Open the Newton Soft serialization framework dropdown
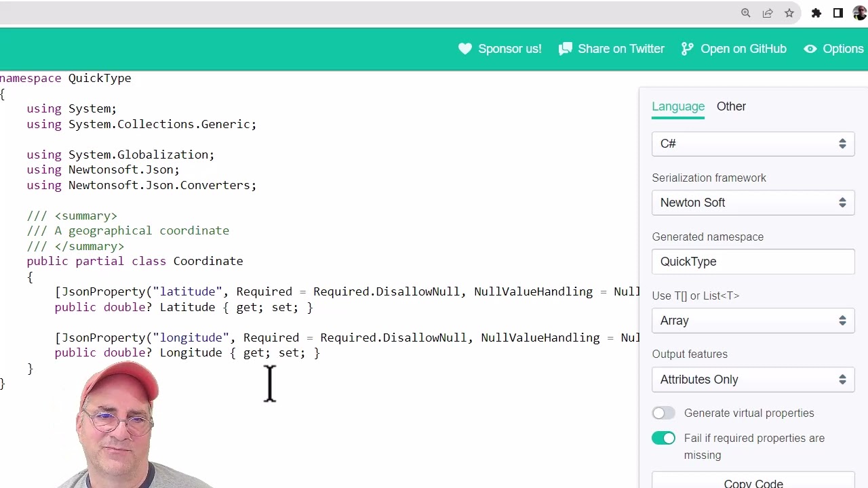868x488 pixels. (753, 203)
